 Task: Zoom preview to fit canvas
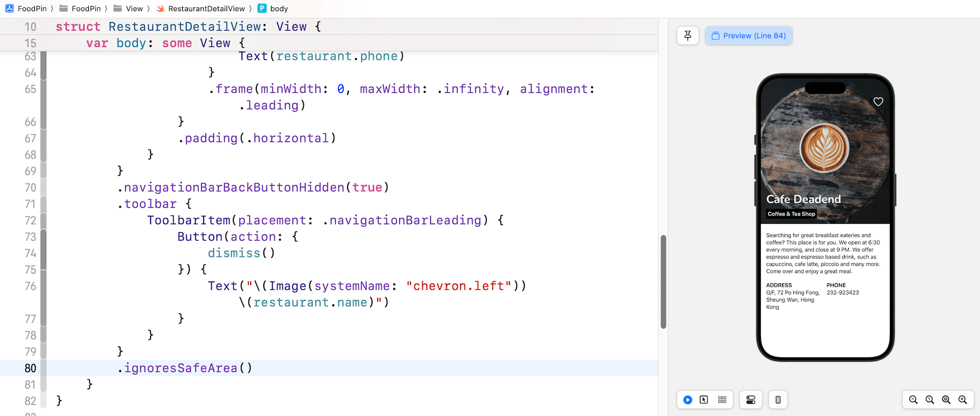[946, 400]
